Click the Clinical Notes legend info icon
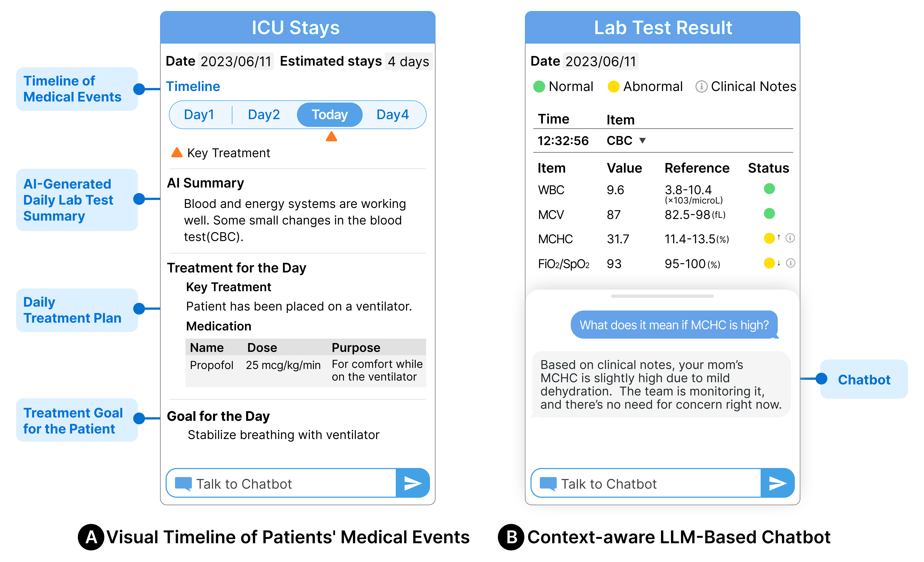The height and width of the screenshot is (562, 924). click(701, 87)
